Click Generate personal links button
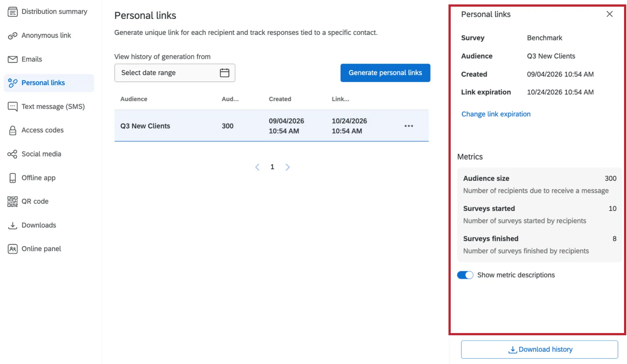 coord(385,73)
